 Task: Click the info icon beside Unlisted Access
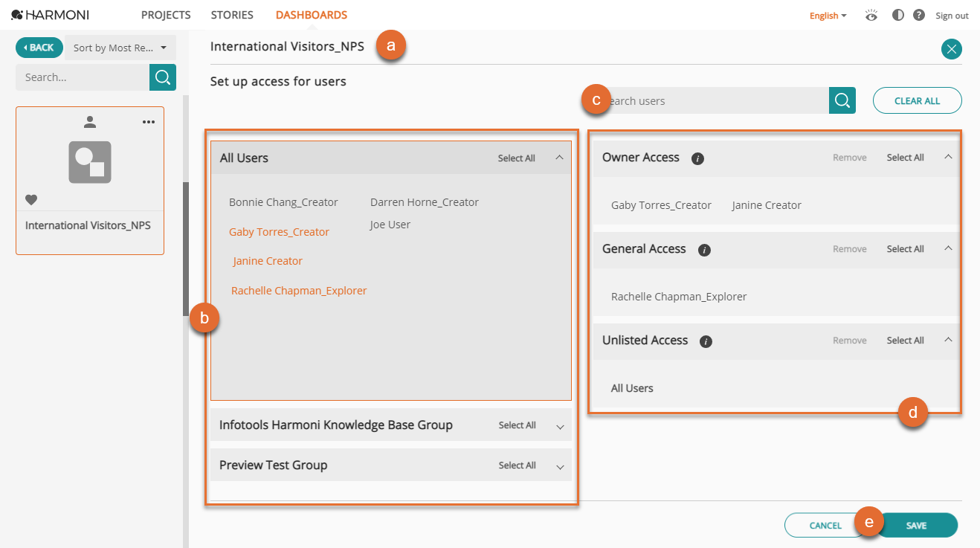705,341
